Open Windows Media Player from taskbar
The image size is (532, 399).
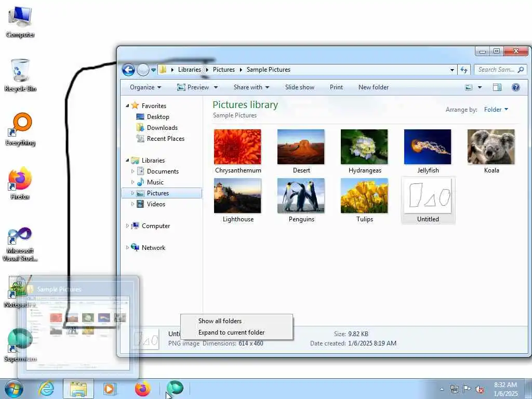[x=110, y=389]
